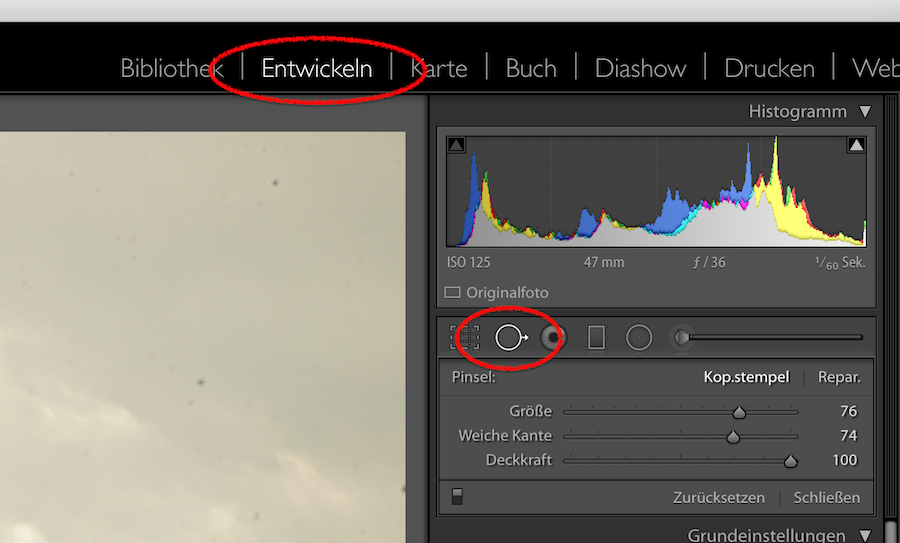Select the crop overlay tool icon
Viewport: 900px width, 543px height.
(464, 338)
